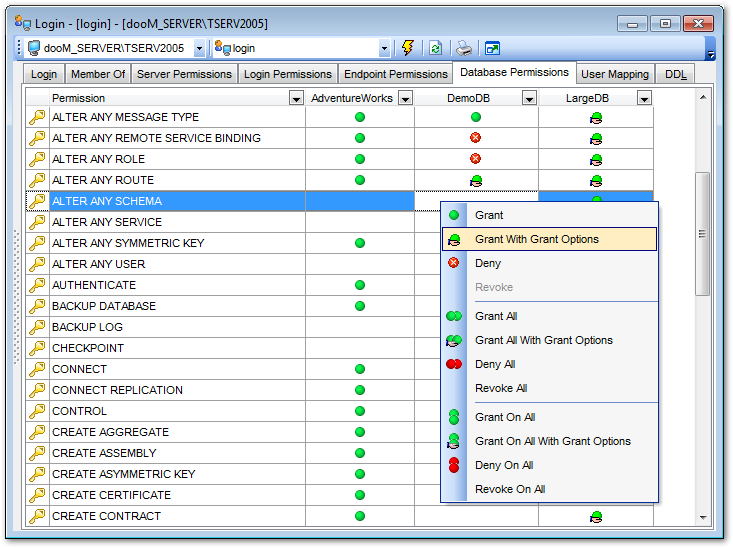Select Grant With Grant Options menu item
Viewport: 733px width, 548px height.
(537, 239)
